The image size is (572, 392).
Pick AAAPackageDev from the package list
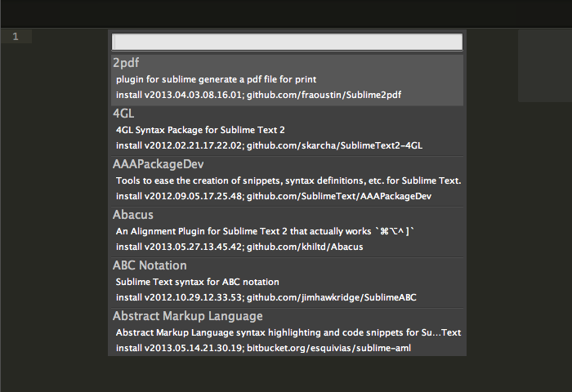[159, 164]
